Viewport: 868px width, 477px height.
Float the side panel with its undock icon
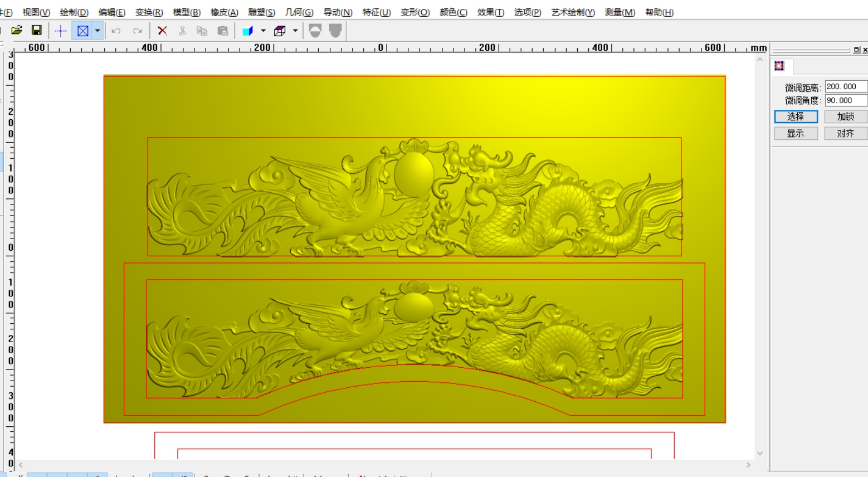point(856,50)
